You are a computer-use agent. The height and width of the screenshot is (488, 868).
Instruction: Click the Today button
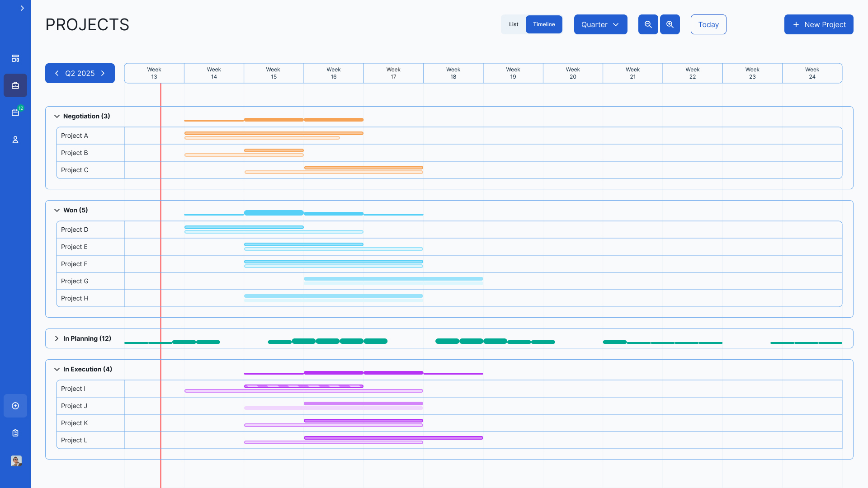(x=708, y=24)
